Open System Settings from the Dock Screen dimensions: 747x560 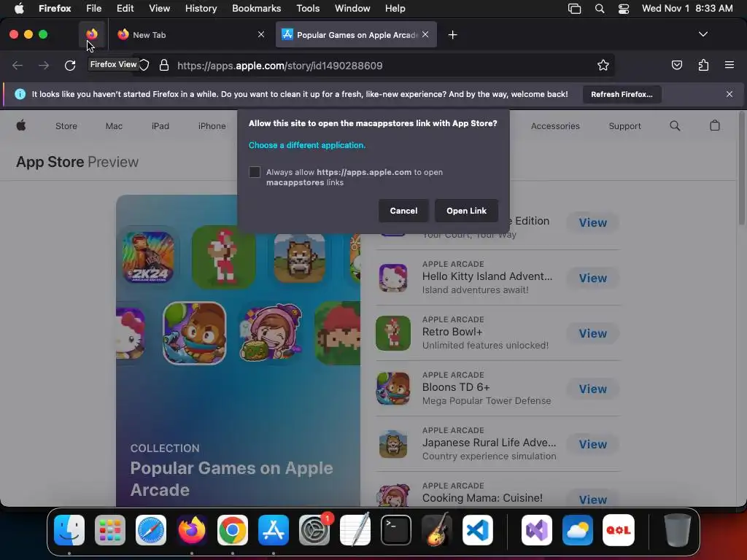pos(314,530)
